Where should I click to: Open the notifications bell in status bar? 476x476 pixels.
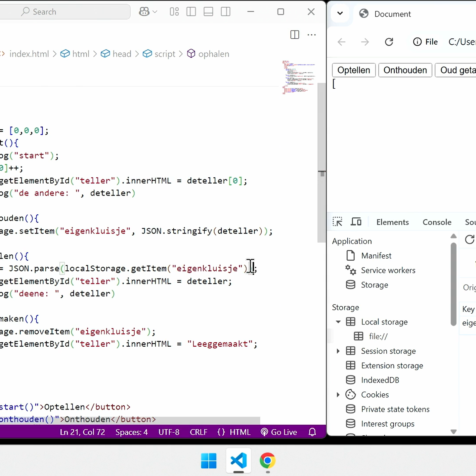[312, 432]
